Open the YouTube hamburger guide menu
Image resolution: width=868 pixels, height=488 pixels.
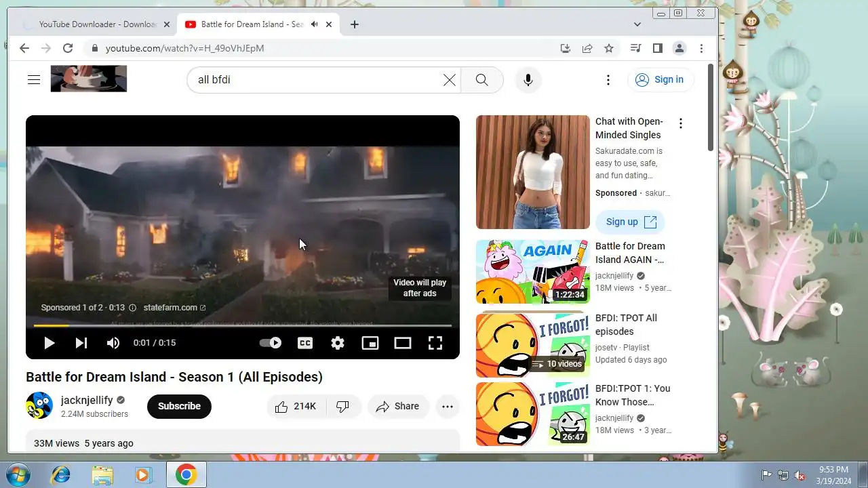point(34,79)
